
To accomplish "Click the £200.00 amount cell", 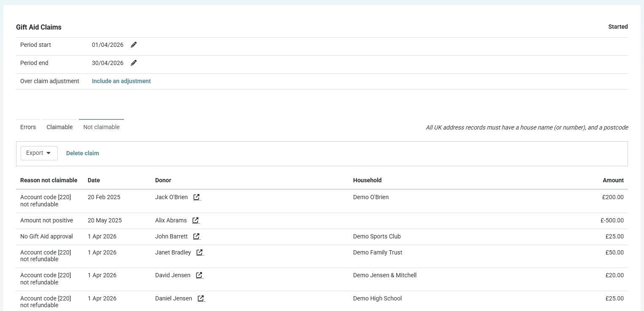I will click(613, 197).
